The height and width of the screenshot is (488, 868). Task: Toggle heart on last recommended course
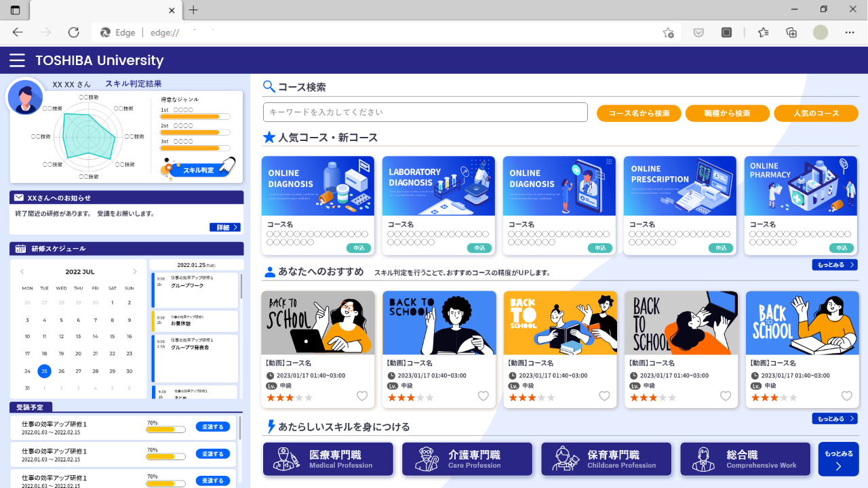point(846,396)
